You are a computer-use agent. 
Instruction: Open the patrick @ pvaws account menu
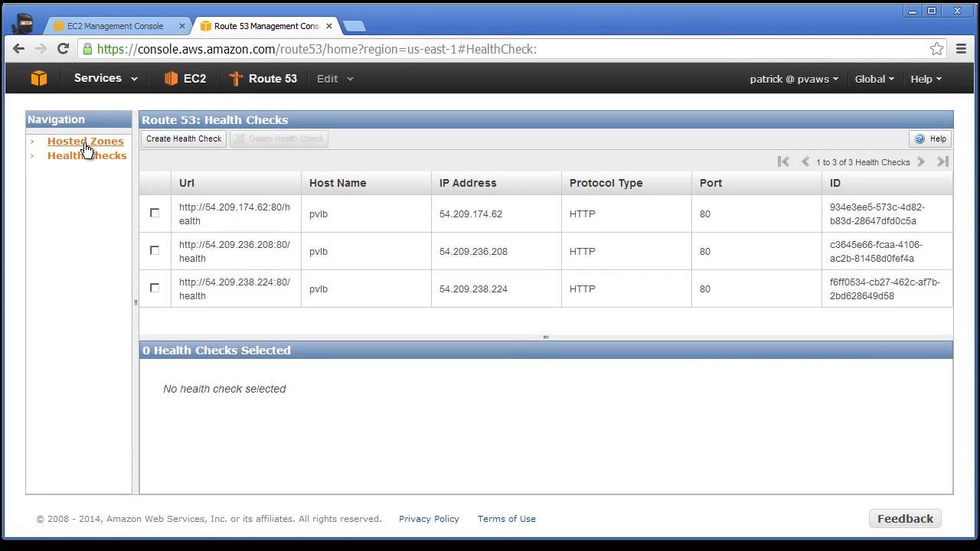794,79
